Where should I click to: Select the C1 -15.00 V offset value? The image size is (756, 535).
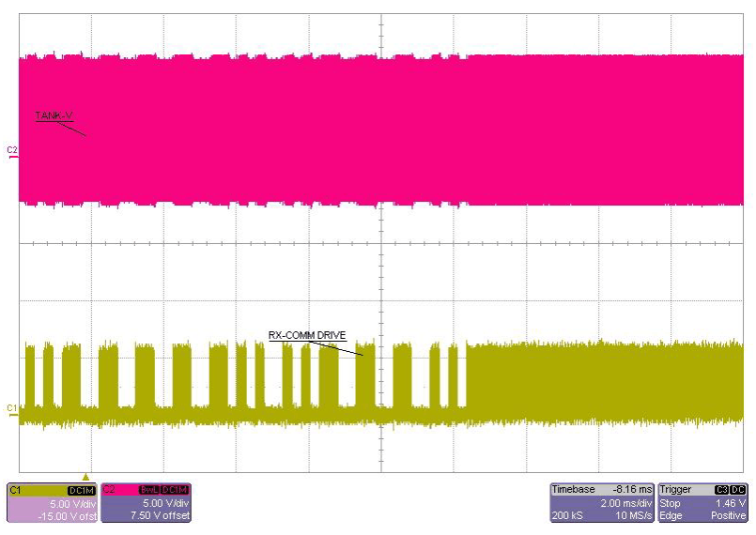[x=66, y=516]
